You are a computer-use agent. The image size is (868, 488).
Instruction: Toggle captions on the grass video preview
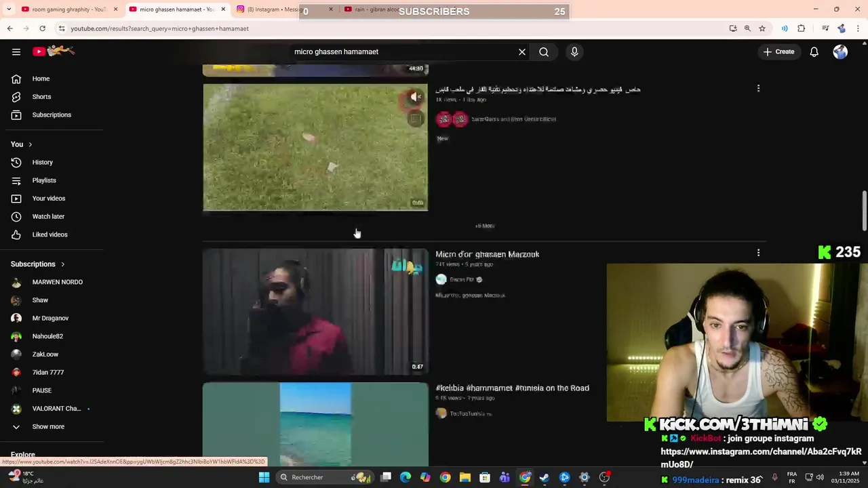[415, 119]
